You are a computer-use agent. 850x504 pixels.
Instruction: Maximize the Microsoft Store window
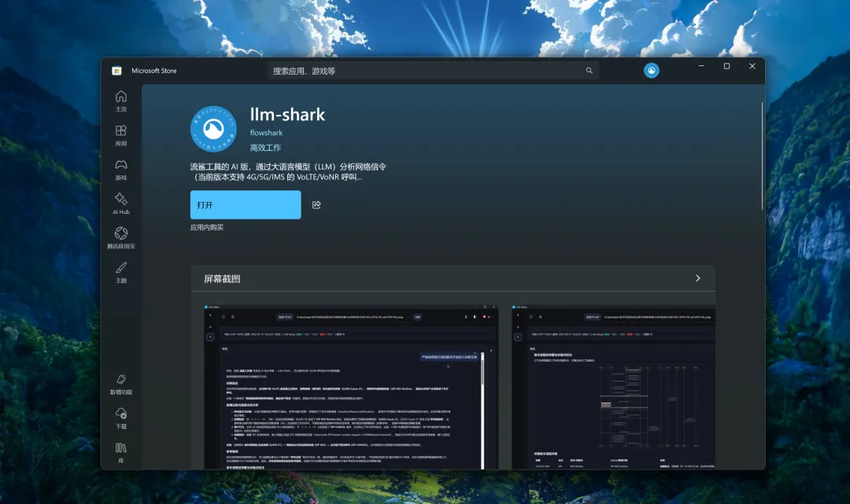[726, 66]
